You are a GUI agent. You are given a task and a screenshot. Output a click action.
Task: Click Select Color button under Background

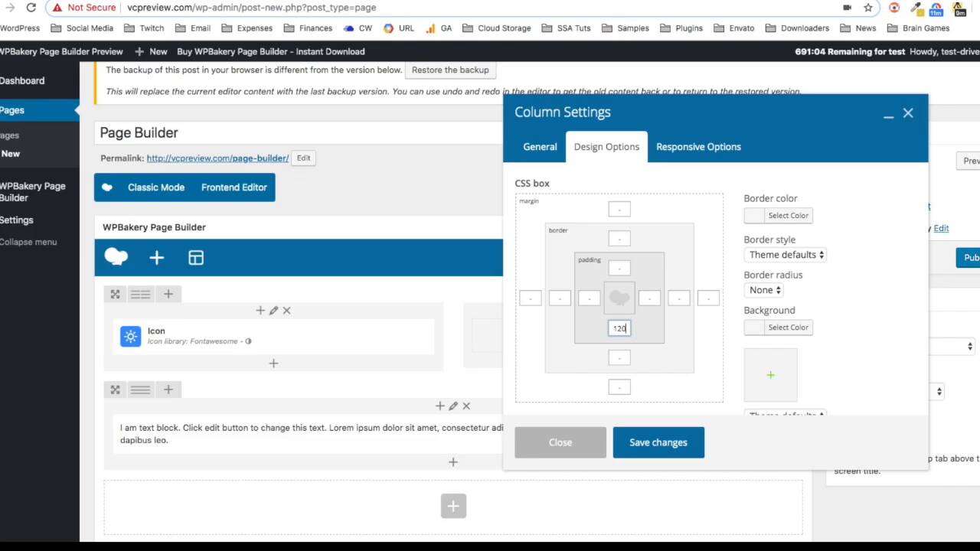(788, 328)
